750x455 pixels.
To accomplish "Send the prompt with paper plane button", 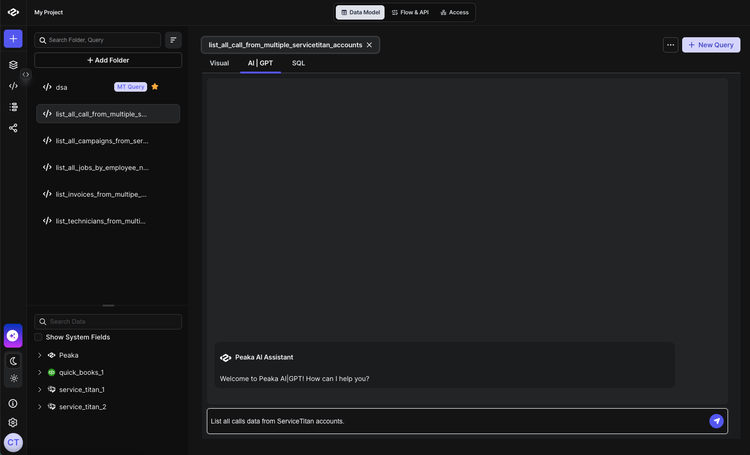I will [x=716, y=421].
